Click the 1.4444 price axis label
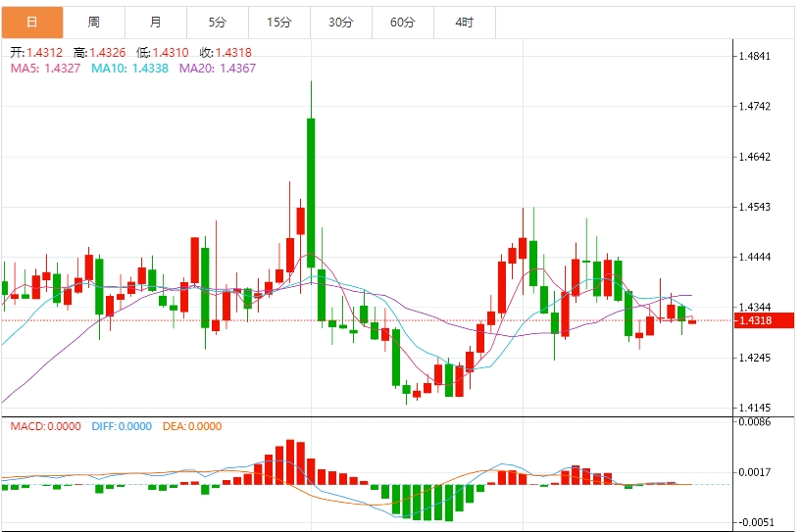The width and height of the screenshot is (803, 532). (755, 258)
